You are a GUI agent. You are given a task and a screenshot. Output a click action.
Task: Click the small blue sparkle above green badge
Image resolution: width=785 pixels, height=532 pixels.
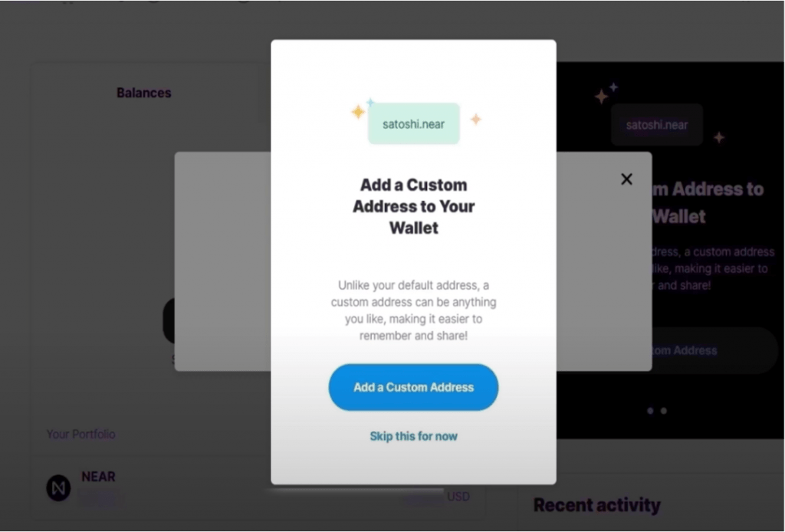370,102
